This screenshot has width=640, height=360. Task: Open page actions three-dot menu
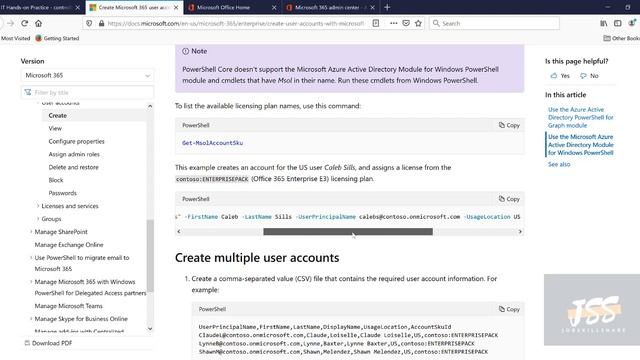(x=393, y=23)
